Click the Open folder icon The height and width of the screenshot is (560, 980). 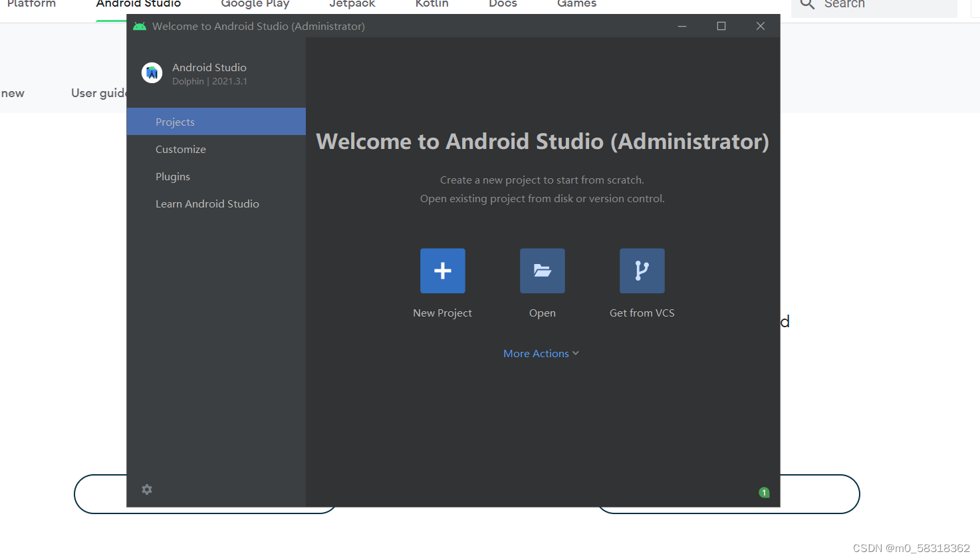[x=543, y=271]
